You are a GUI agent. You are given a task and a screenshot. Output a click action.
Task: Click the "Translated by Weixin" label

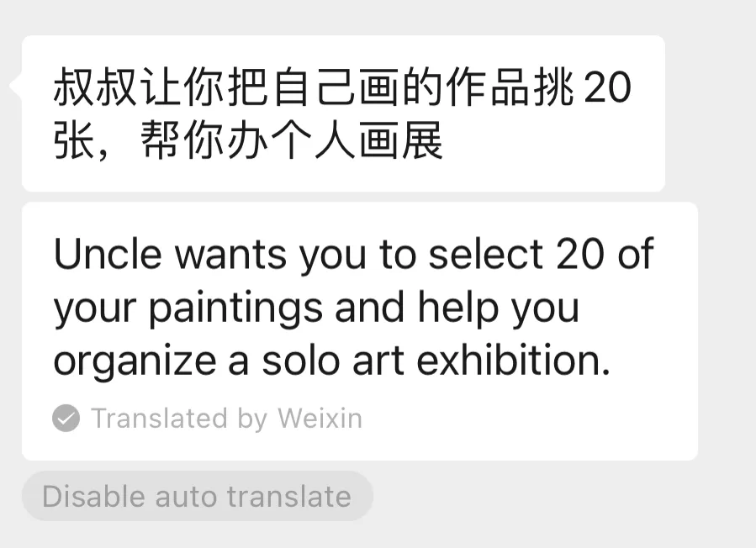[226, 418]
